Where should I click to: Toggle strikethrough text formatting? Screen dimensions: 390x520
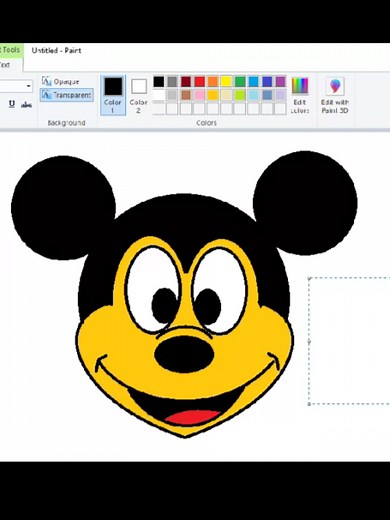26,105
